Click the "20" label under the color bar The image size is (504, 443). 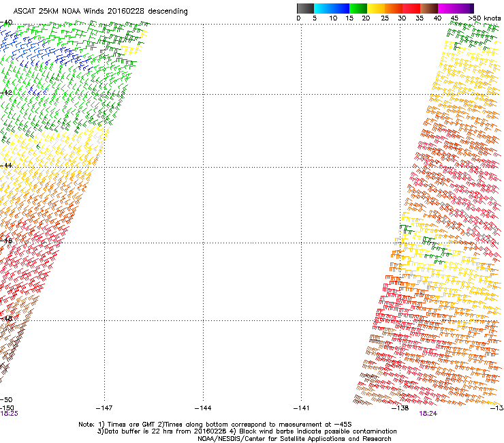pyautogui.click(x=366, y=18)
